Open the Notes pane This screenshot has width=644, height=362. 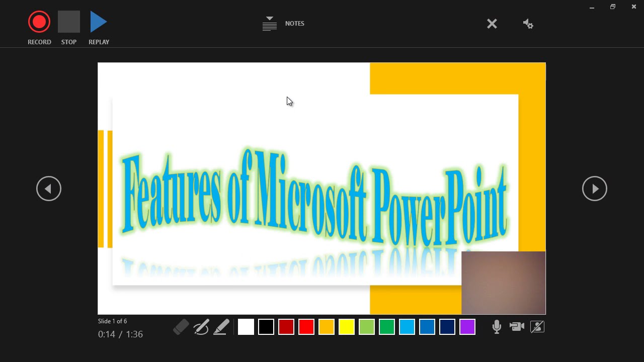[x=284, y=24]
